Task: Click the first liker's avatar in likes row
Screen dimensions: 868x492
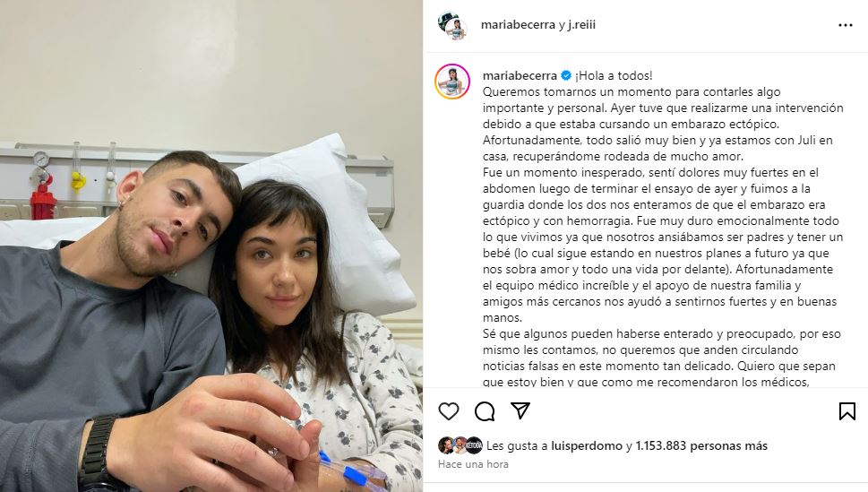Action: 446,445
